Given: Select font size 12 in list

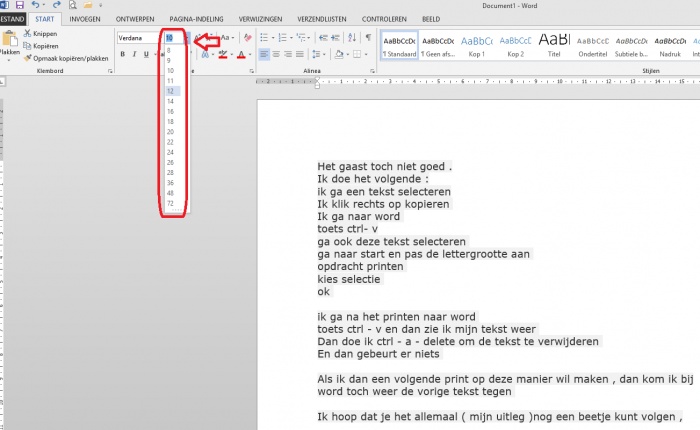Looking at the screenshot, I should pyautogui.click(x=171, y=91).
